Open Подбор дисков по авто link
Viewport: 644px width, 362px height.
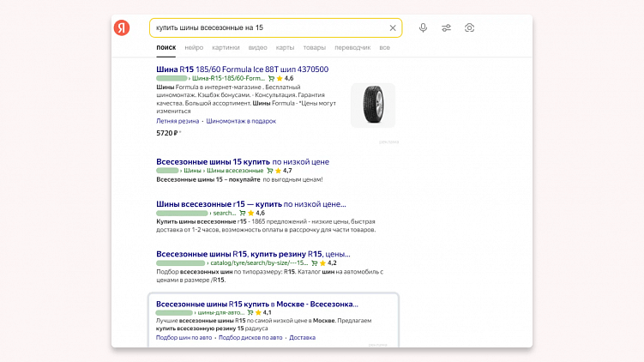tap(250, 337)
